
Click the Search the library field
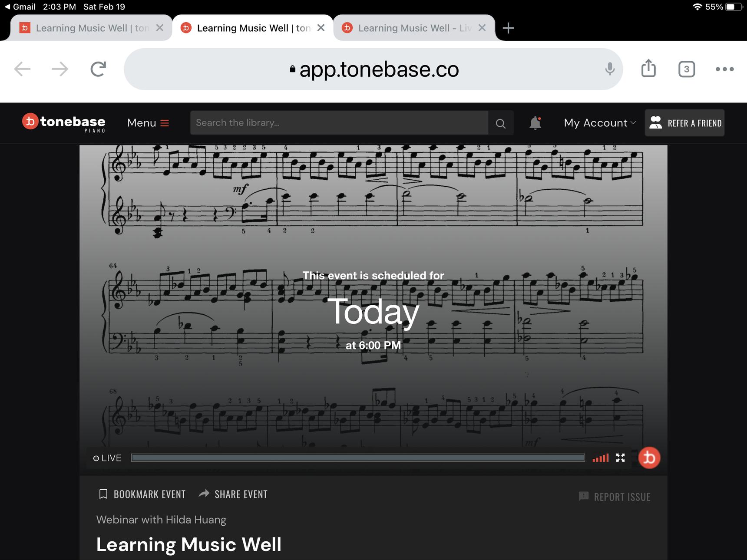339,123
